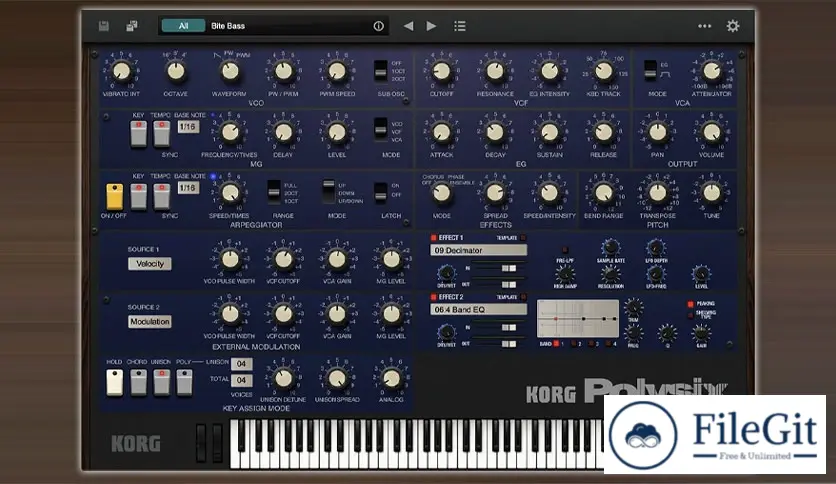Click the VCF Cutoff knob in the VCF section
Viewport: 836px width, 484px height.
coord(441,71)
